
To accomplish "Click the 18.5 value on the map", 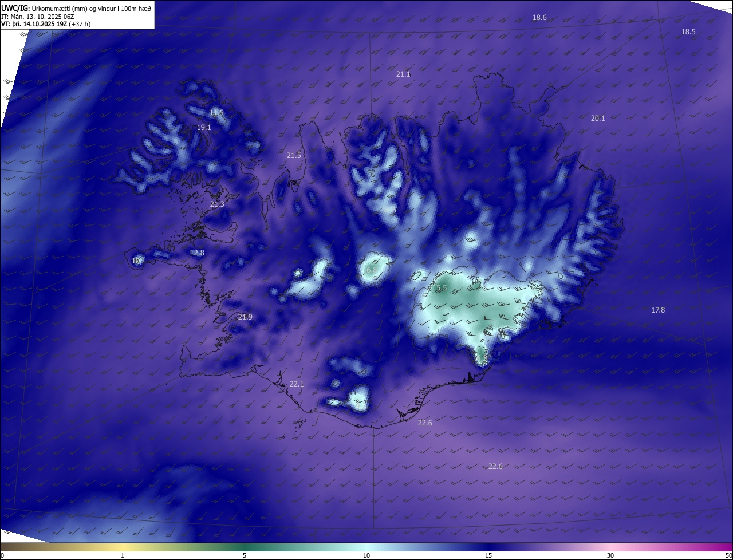I will click(688, 32).
